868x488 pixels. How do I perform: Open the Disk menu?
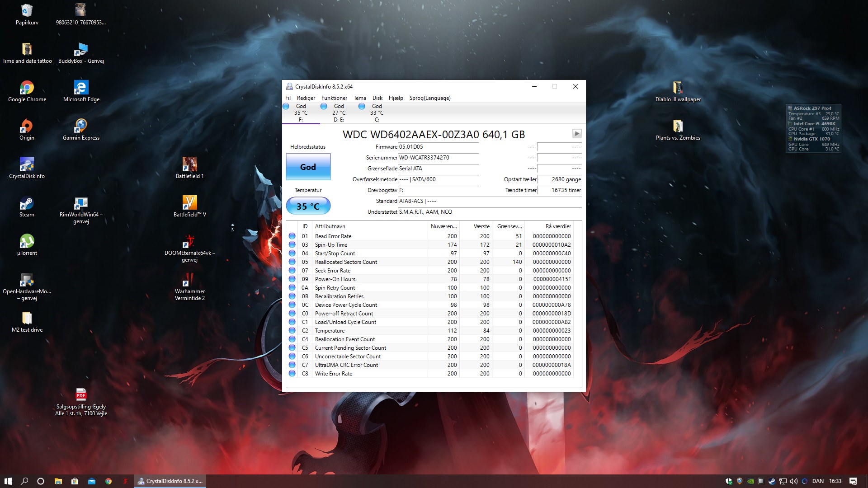click(377, 98)
